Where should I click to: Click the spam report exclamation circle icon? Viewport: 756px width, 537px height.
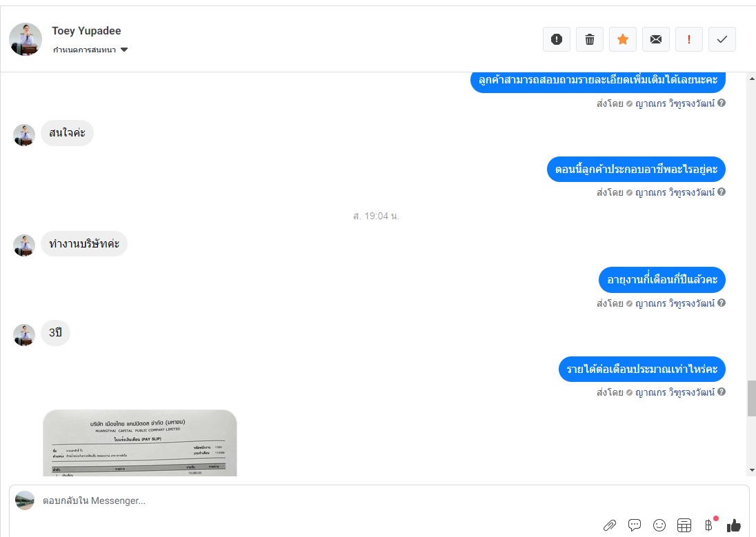pyautogui.click(x=557, y=39)
